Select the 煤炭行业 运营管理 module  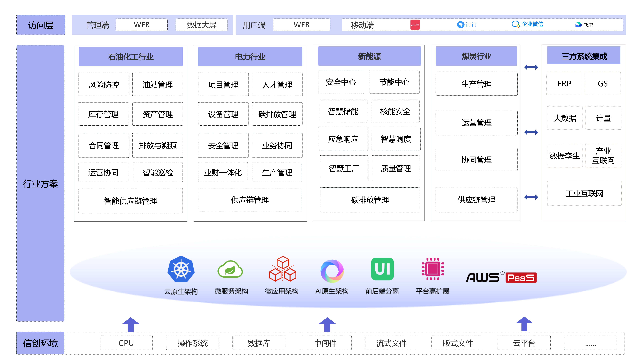click(x=476, y=123)
